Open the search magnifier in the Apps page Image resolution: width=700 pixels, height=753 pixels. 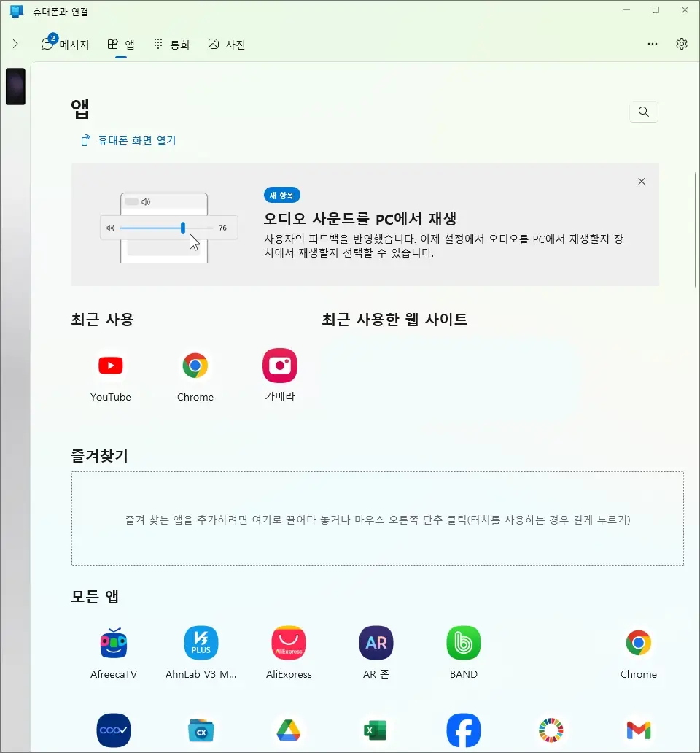click(x=643, y=112)
